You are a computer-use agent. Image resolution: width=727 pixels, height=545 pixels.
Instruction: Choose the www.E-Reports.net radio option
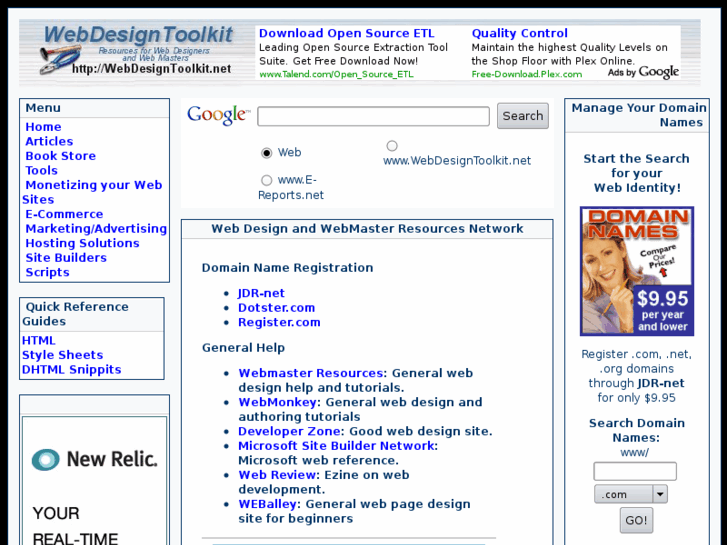point(266,181)
